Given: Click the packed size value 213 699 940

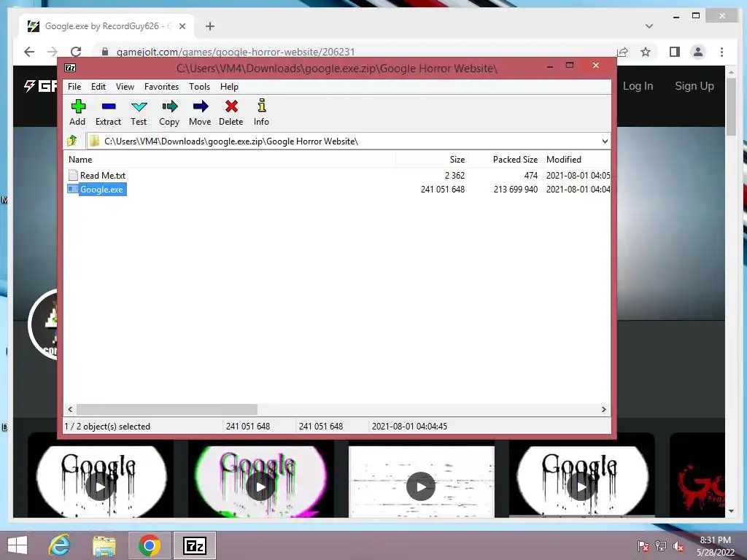Looking at the screenshot, I should pos(516,190).
